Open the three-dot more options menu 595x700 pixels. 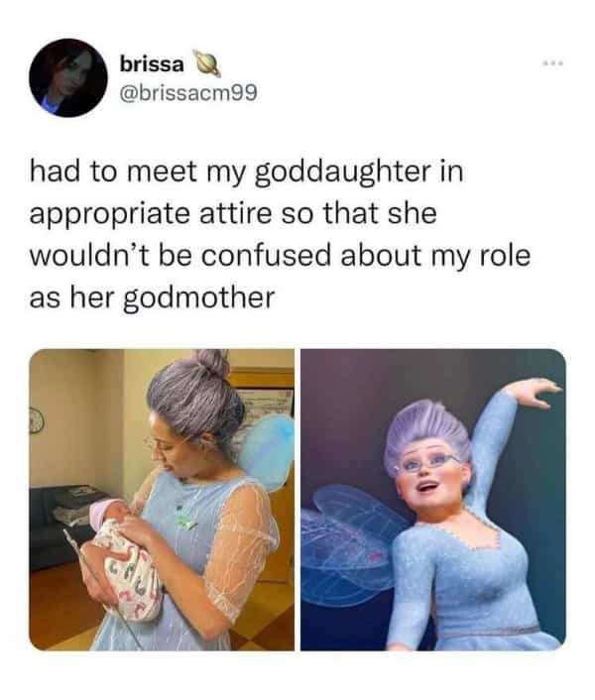[553, 63]
